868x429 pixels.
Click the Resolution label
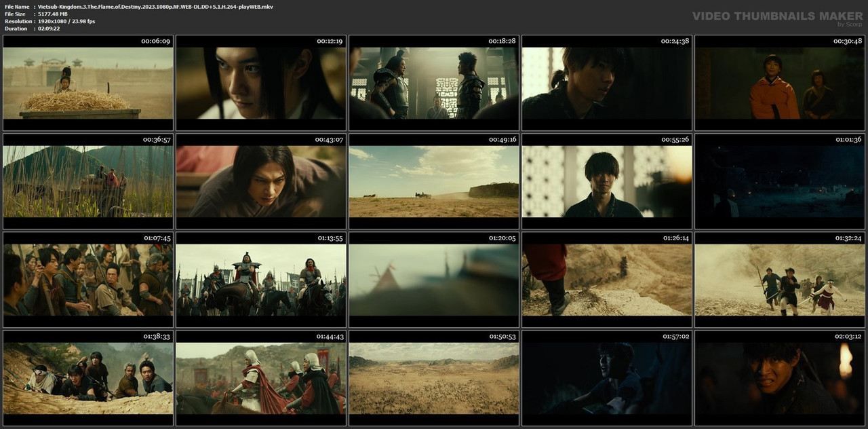(17, 21)
